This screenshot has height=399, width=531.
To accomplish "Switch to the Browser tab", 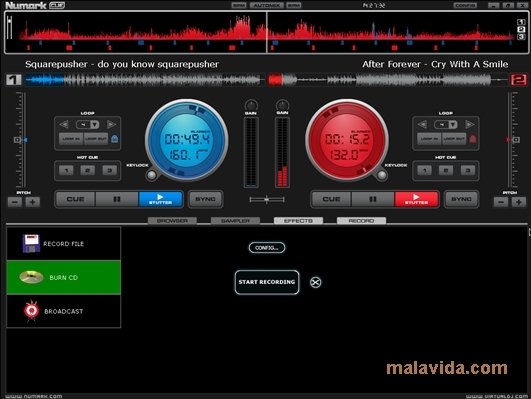I will point(172,221).
